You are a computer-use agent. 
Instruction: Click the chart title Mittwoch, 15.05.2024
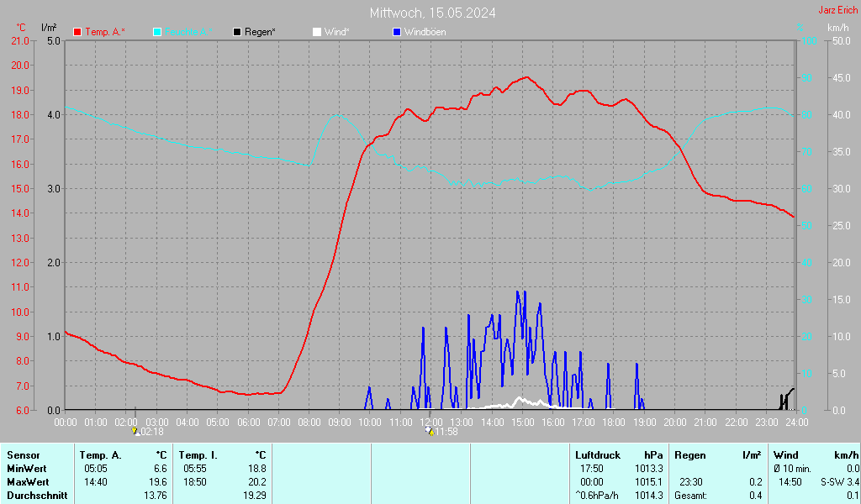coord(432,13)
